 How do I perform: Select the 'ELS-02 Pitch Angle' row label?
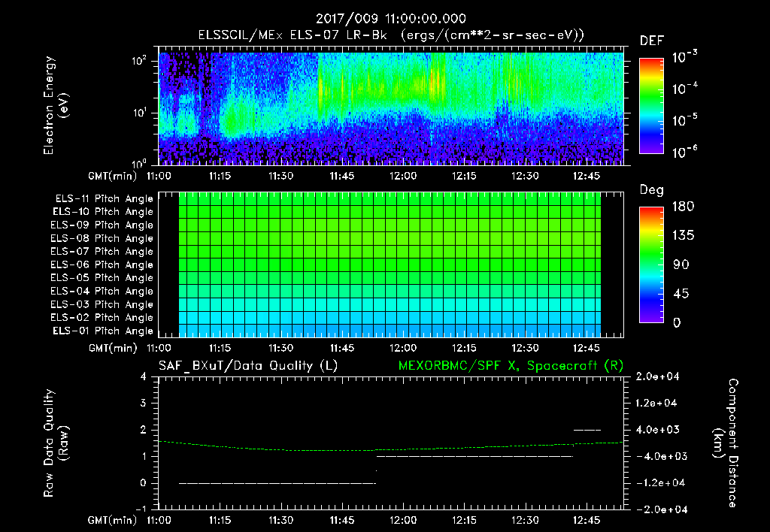(102, 318)
